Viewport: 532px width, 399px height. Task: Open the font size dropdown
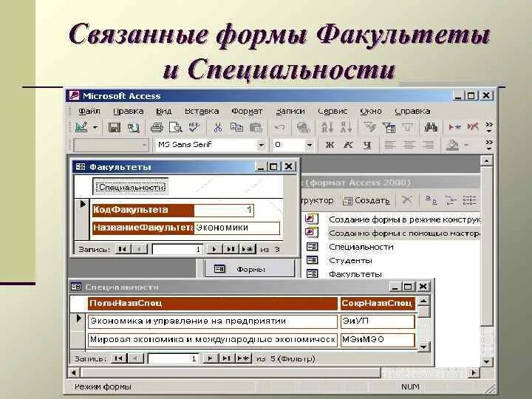[310, 146]
